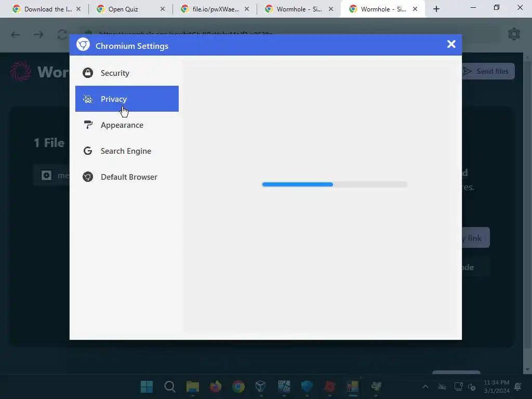Click the Chromium icon beside Default Browser
The height and width of the screenshot is (399, 532).
point(88,177)
